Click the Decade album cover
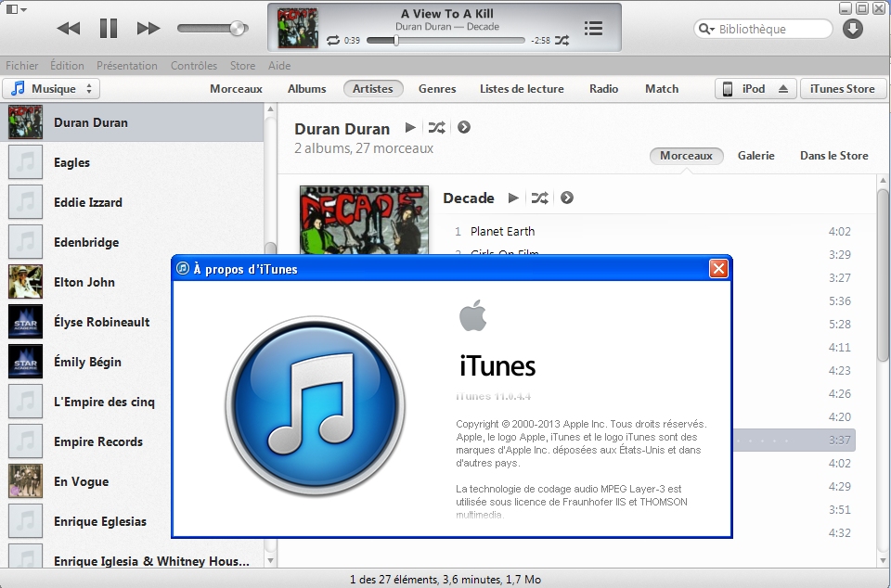The image size is (891, 588). pos(364,220)
